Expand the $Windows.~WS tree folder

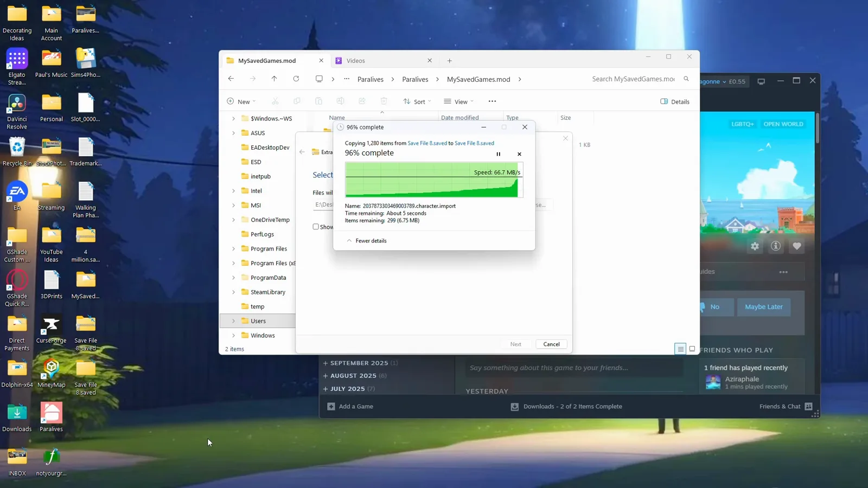[x=234, y=119]
